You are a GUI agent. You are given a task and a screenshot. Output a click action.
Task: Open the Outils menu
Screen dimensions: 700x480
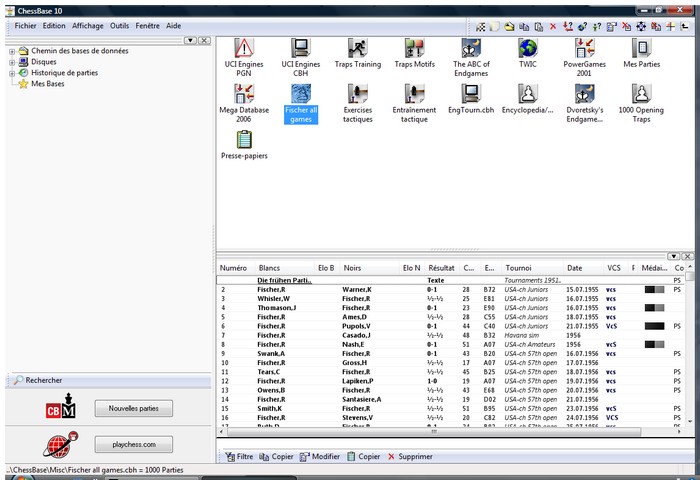point(120,26)
